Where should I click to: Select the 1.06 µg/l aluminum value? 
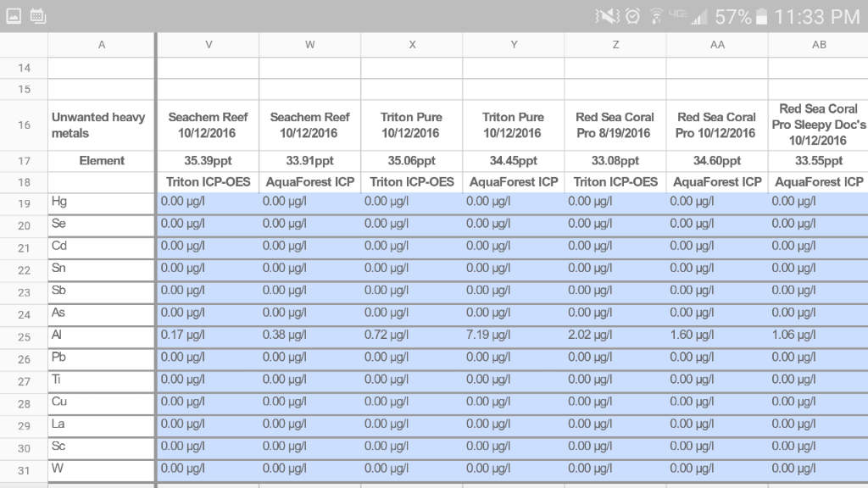click(819, 337)
